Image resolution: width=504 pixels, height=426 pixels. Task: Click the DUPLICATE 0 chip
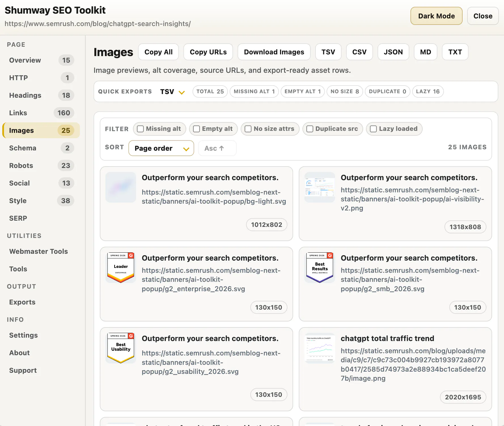click(x=387, y=91)
